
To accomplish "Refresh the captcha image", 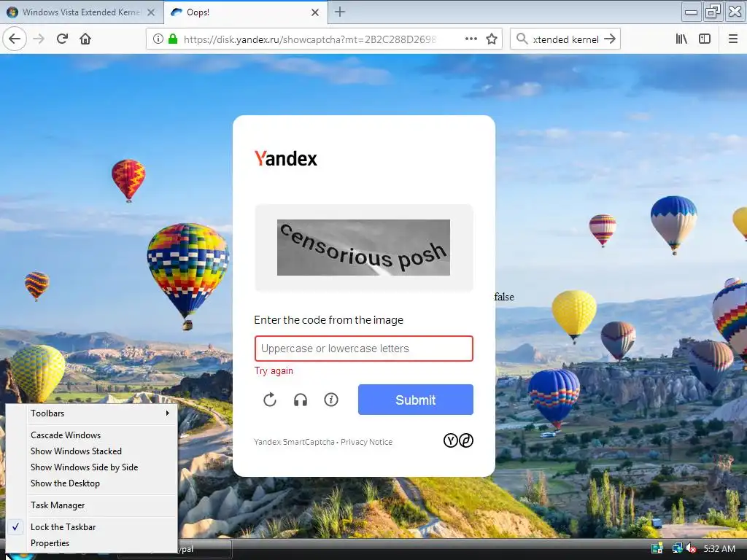I will point(270,400).
